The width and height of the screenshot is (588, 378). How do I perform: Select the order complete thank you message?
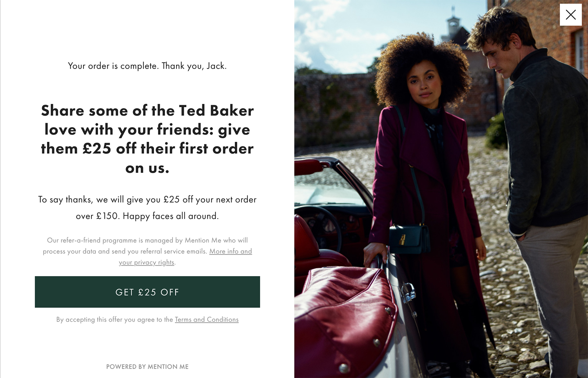coord(147,66)
